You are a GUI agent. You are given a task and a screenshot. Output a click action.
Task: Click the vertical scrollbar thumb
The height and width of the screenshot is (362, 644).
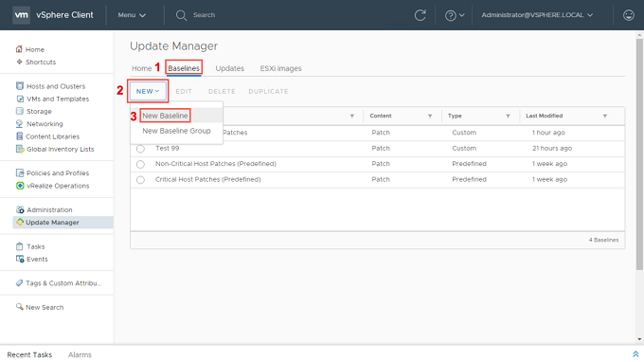[639, 154]
